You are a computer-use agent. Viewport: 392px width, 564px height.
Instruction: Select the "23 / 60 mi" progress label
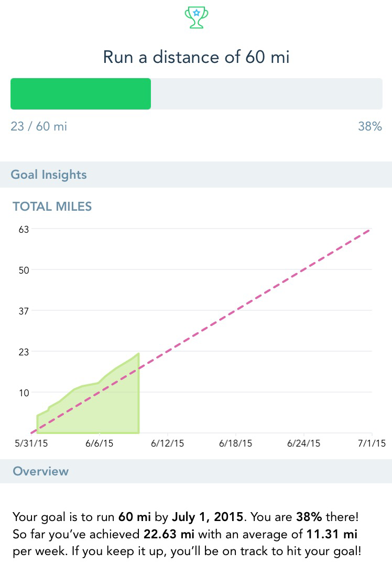coord(39,126)
